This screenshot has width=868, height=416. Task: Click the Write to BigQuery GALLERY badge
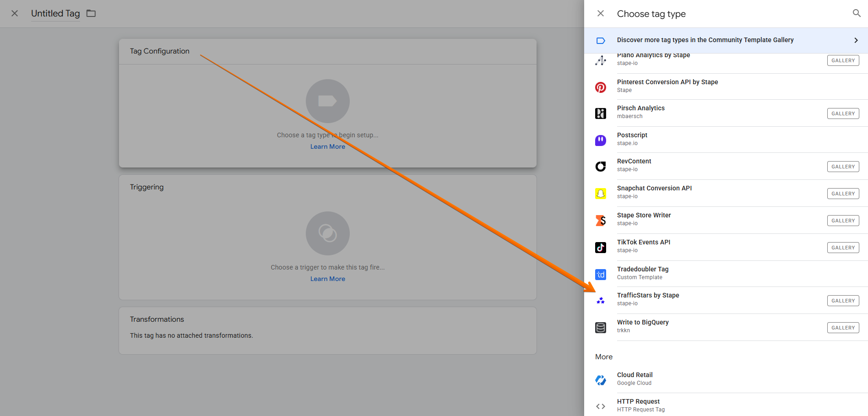[x=843, y=328]
